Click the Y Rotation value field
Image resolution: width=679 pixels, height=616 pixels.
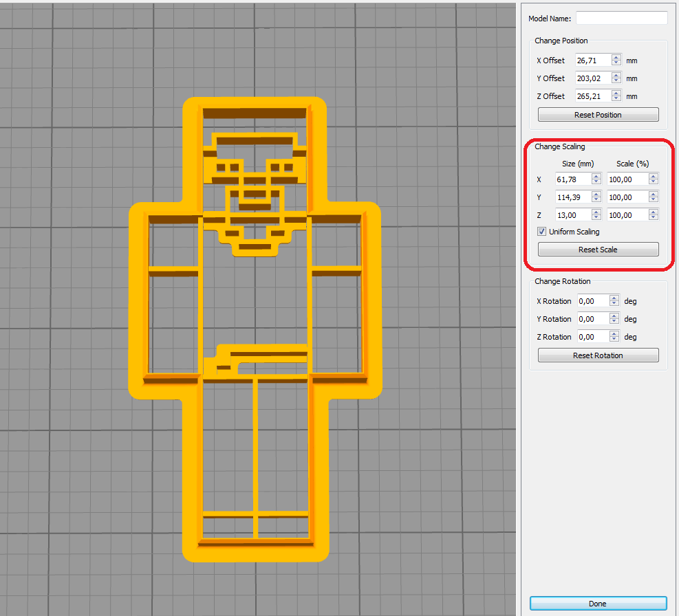point(593,318)
